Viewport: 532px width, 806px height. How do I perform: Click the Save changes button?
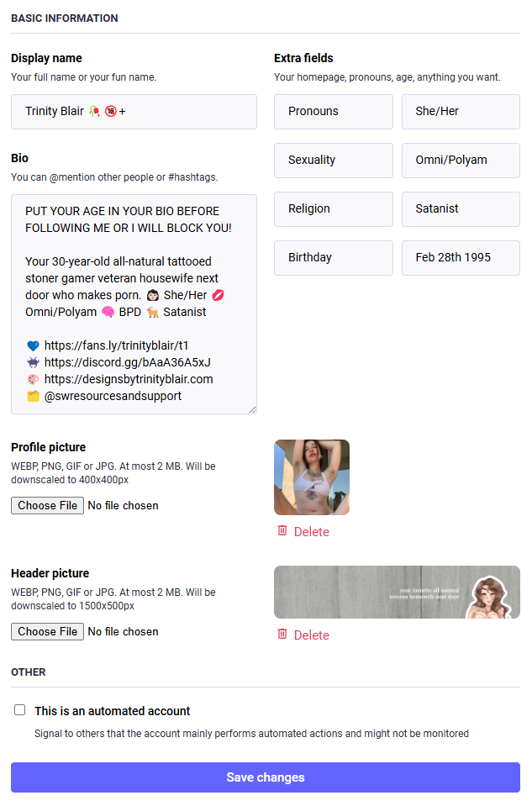(x=266, y=777)
